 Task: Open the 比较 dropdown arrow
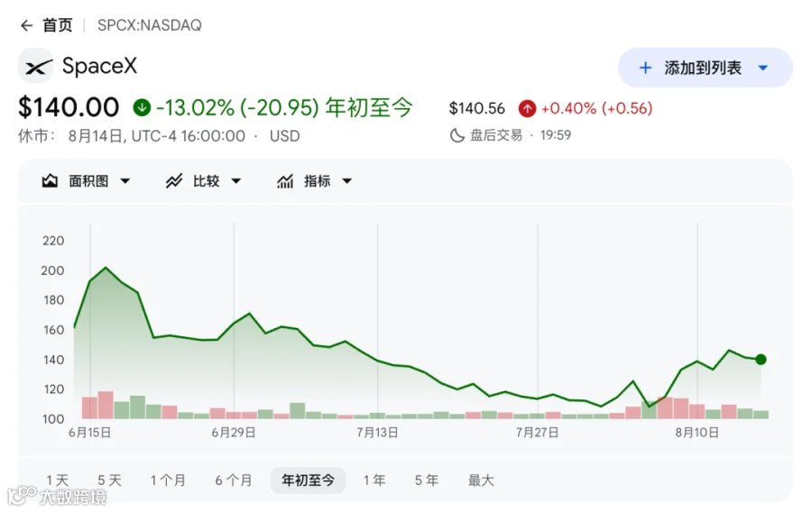point(236,181)
